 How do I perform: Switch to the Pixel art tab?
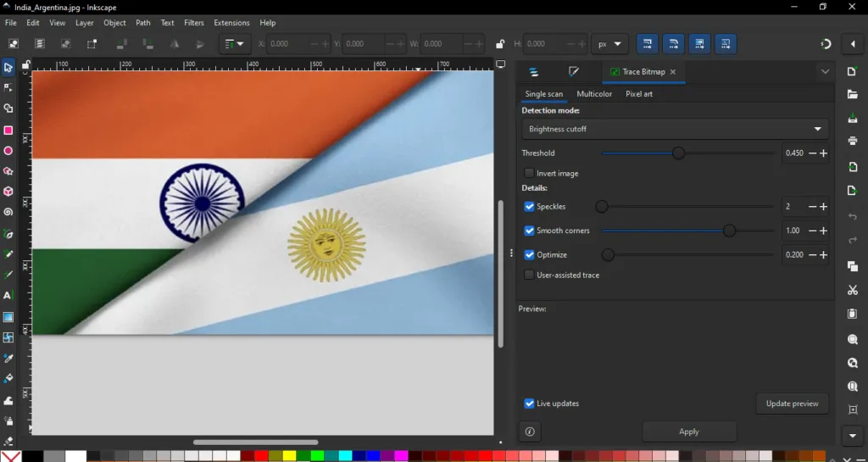coord(639,94)
